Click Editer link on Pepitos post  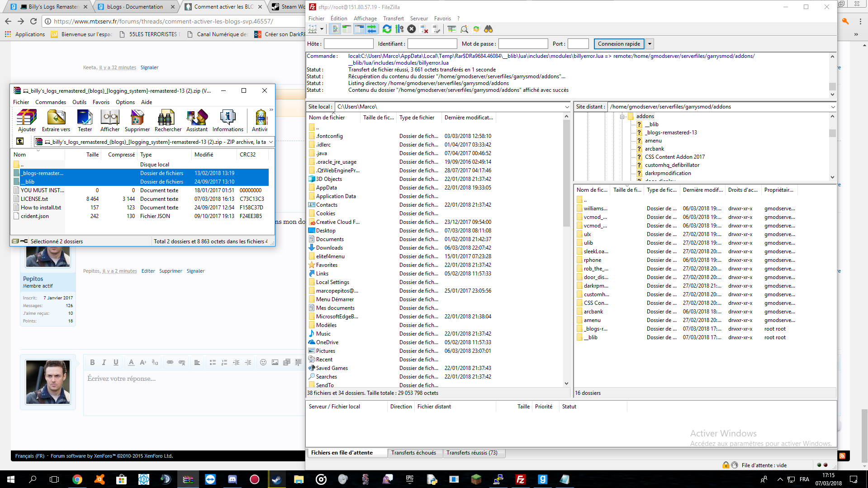[148, 271]
